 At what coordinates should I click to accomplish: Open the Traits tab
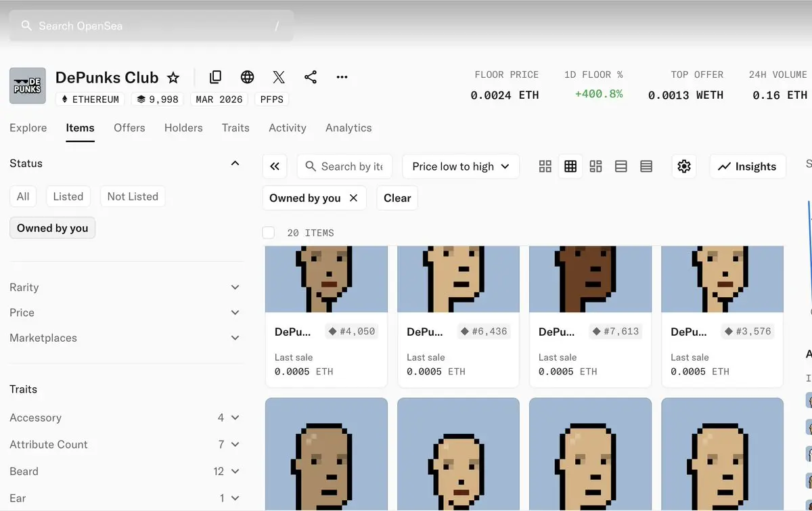click(235, 128)
